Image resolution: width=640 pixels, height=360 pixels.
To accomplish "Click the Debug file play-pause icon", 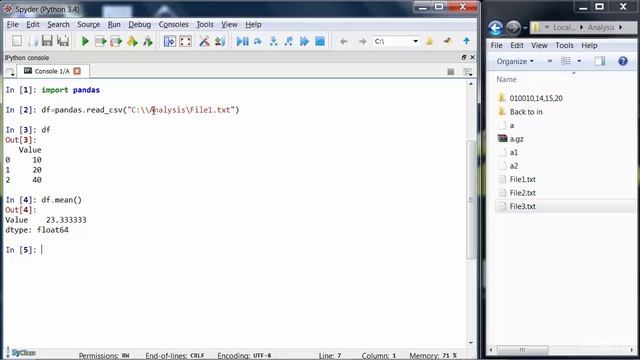I will click(242, 41).
